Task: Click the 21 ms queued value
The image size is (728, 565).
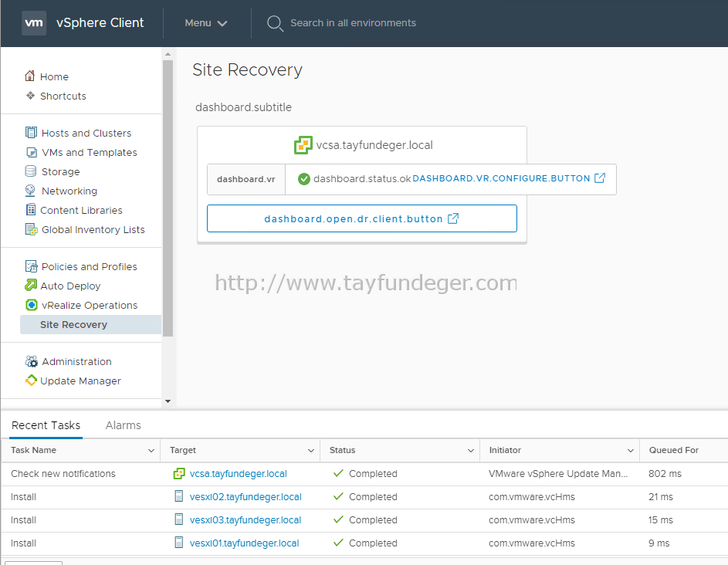Action: (661, 497)
